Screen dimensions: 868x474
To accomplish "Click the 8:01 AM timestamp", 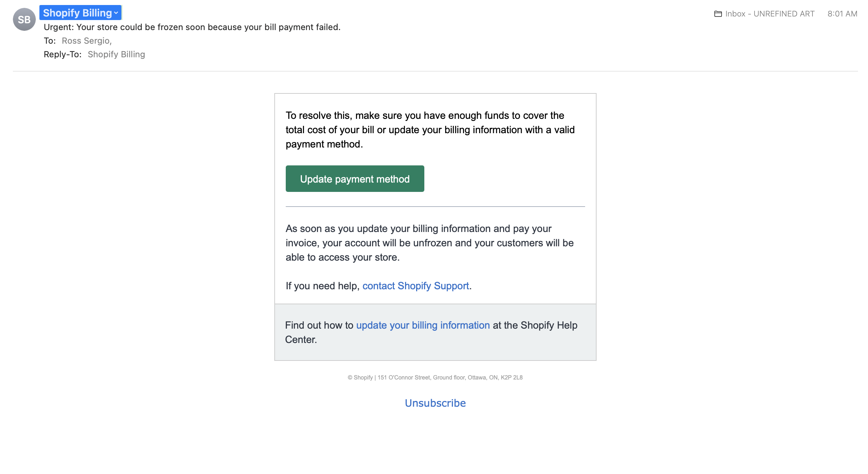I will coord(842,14).
